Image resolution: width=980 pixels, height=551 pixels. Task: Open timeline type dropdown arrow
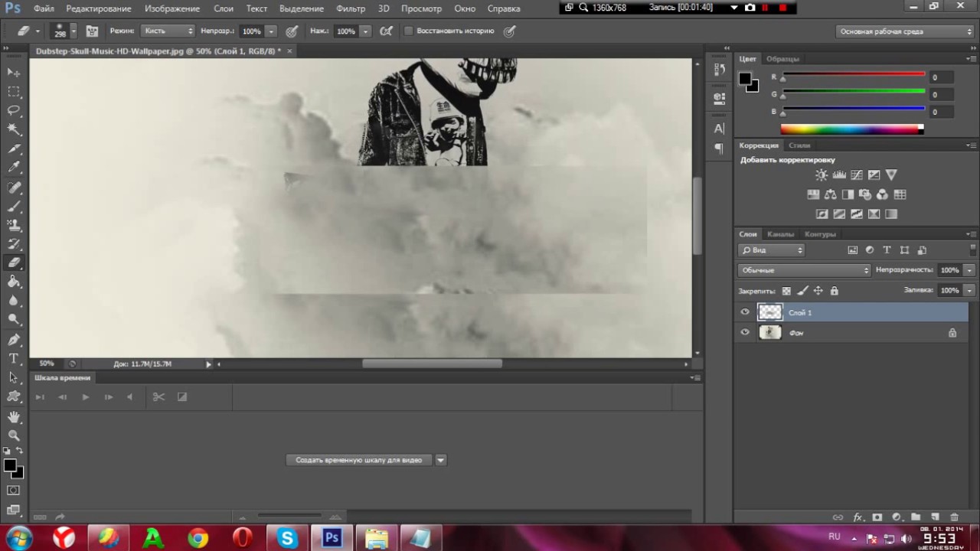pos(440,460)
